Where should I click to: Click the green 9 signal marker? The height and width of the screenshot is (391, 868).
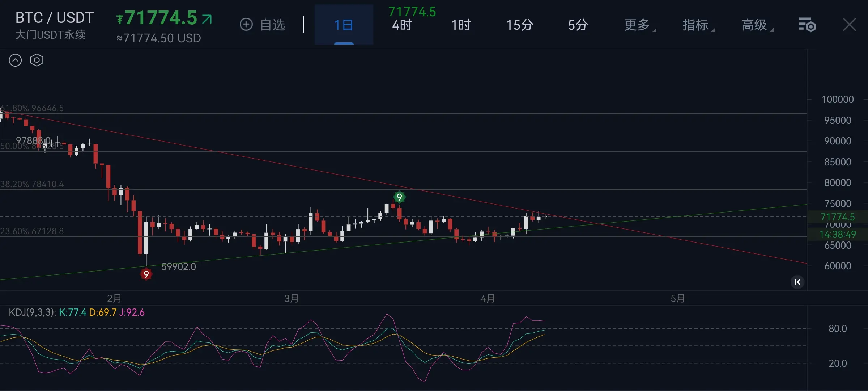pos(399,197)
